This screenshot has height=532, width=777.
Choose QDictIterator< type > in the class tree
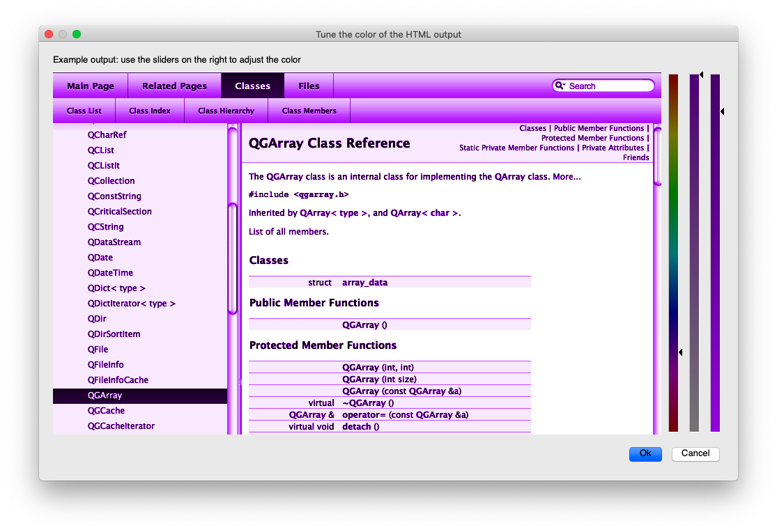coord(131,304)
